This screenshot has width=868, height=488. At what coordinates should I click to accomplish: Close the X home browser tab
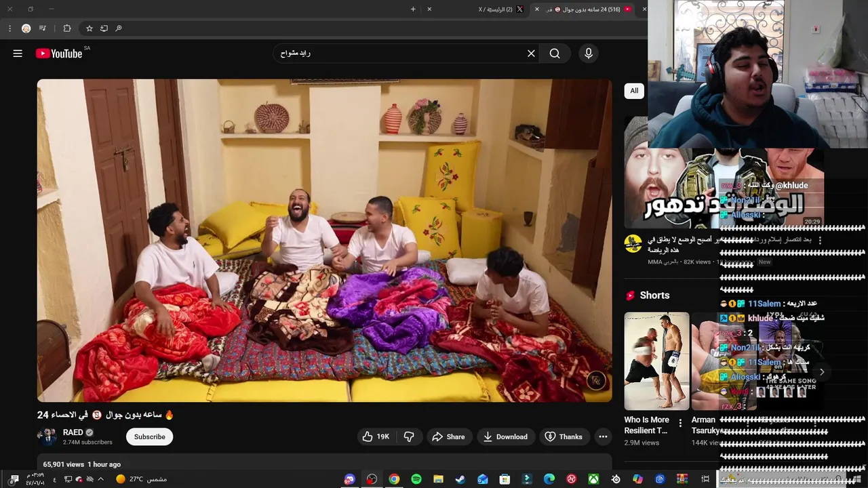(429, 9)
